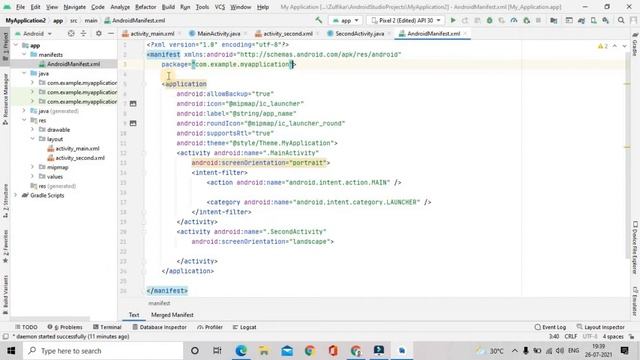Toggle the Structure side panel
Image resolution: width=640 pixels, height=360 pixels.
point(5,200)
